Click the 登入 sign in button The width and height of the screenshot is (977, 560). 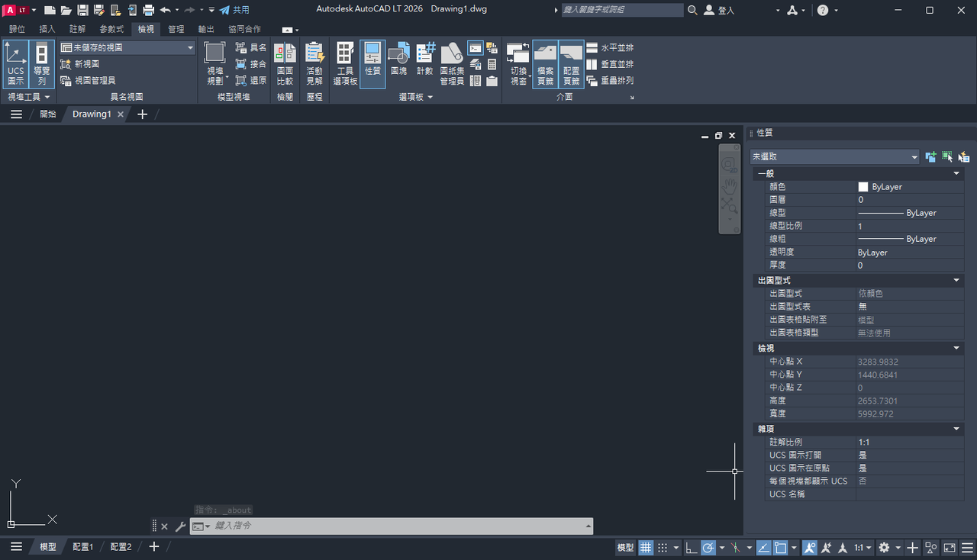pos(719,10)
